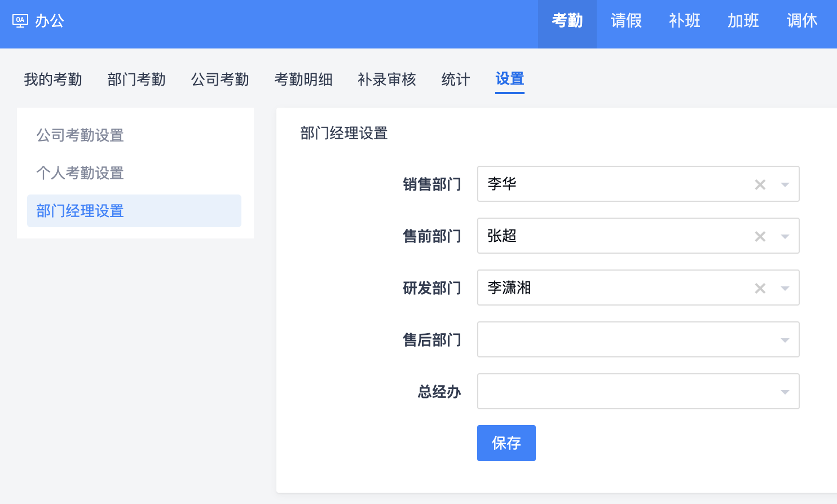Expand the 销售部门 dropdown arrow
Viewport: 837px width, 504px height.
[785, 184]
